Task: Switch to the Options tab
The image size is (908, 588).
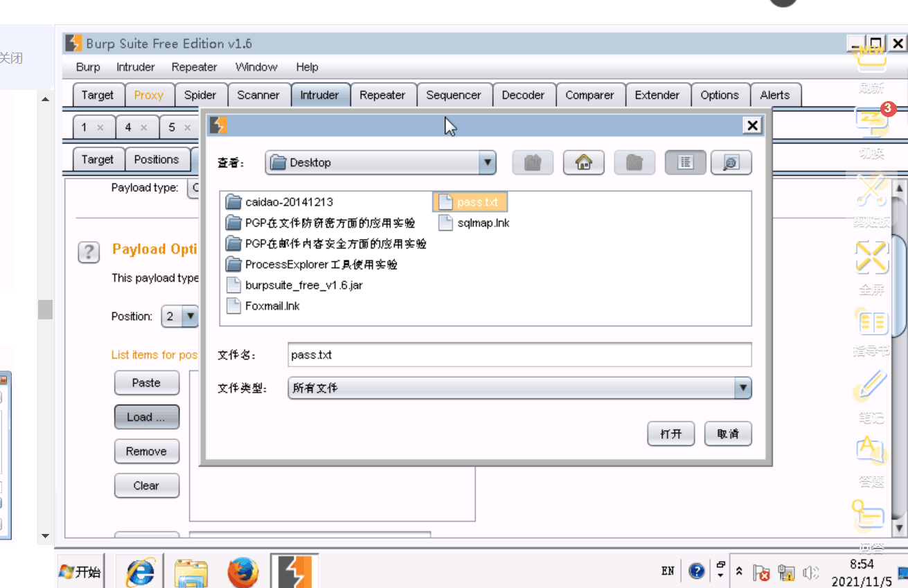Action: [720, 96]
